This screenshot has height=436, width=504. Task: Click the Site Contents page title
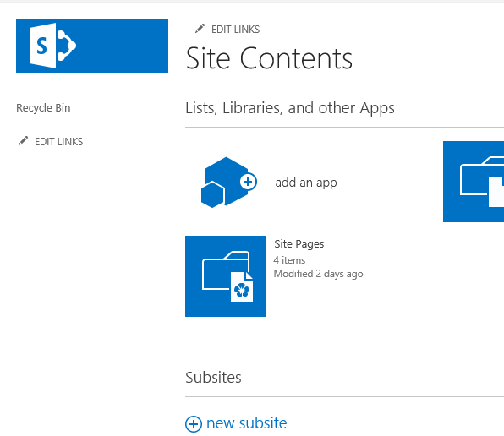click(269, 58)
